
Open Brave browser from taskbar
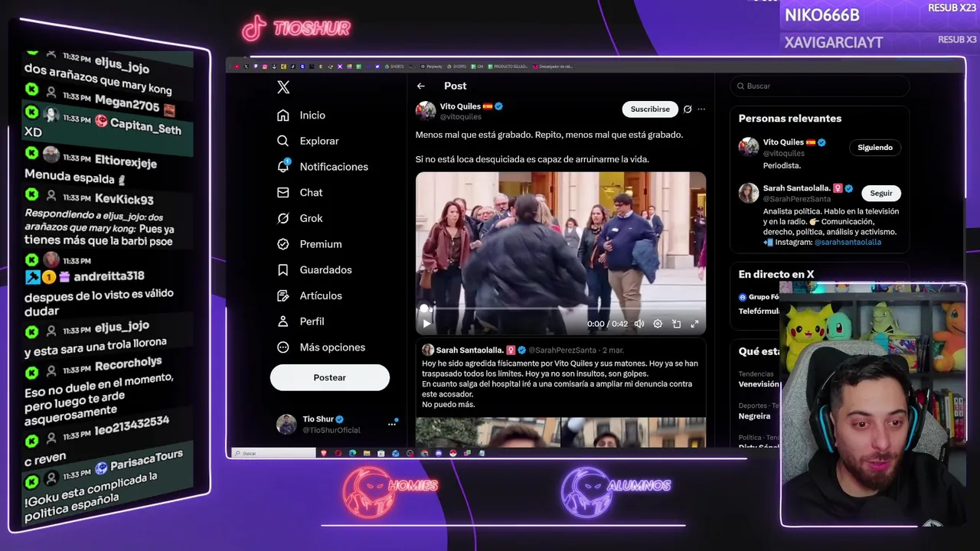[323, 453]
